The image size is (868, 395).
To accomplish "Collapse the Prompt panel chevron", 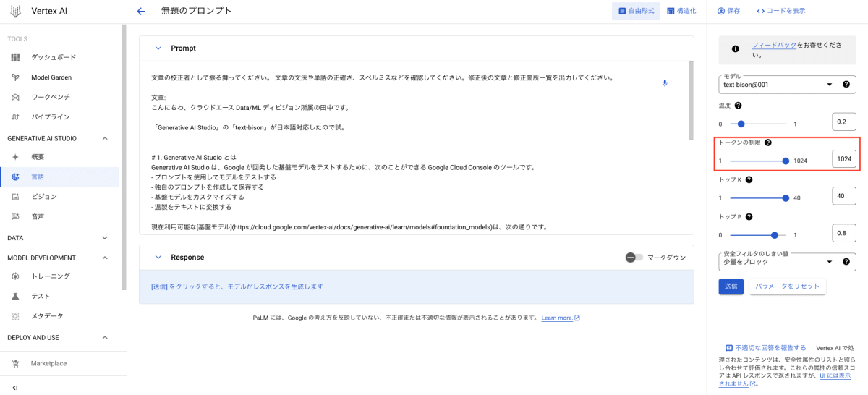I will [x=158, y=48].
